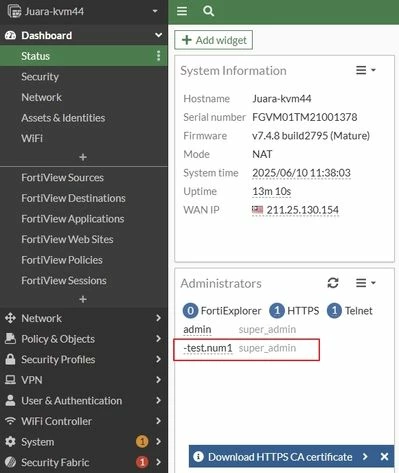Click the -test.num1 administrator name
The width and height of the screenshot is (399, 473).
tap(208, 348)
